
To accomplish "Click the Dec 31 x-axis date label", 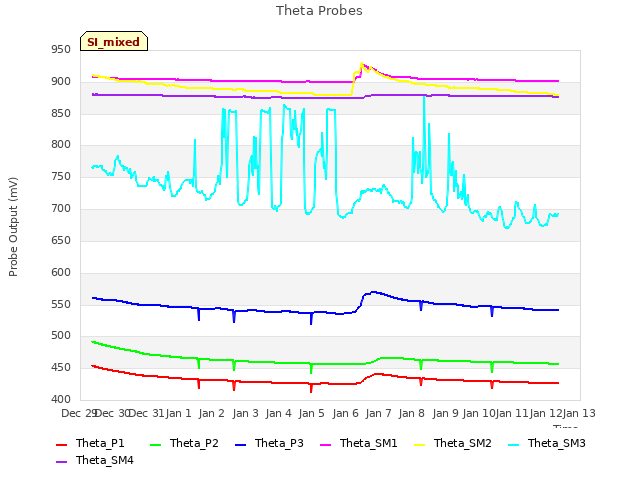I will pyautogui.click(x=146, y=413).
